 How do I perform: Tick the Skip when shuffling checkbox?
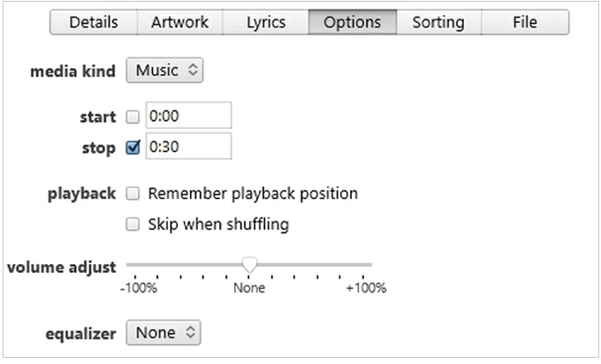(x=133, y=224)
